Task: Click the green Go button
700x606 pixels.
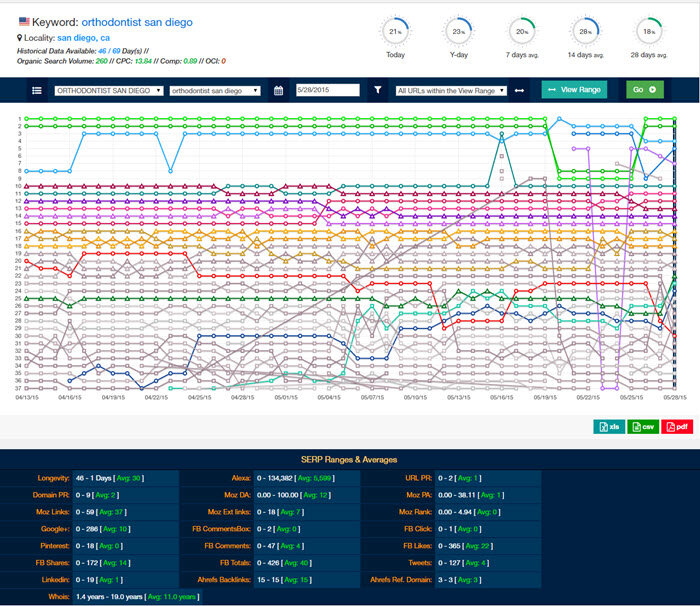Action: coord(645,90)
